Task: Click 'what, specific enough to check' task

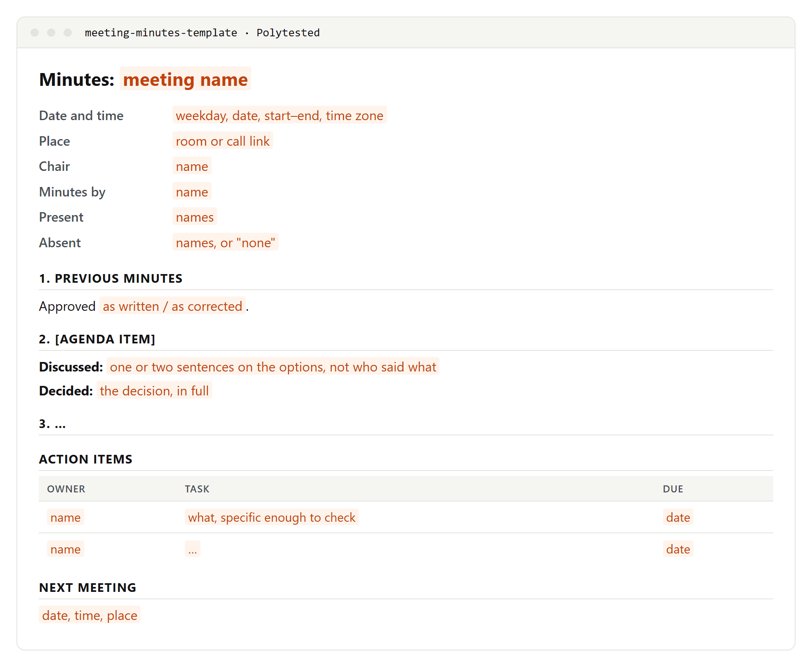Action: 271,517
